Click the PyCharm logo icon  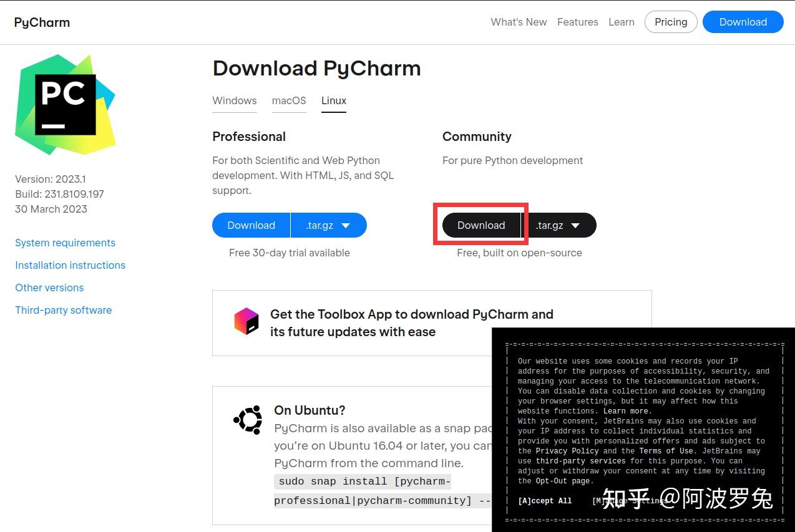click(41, 22)
